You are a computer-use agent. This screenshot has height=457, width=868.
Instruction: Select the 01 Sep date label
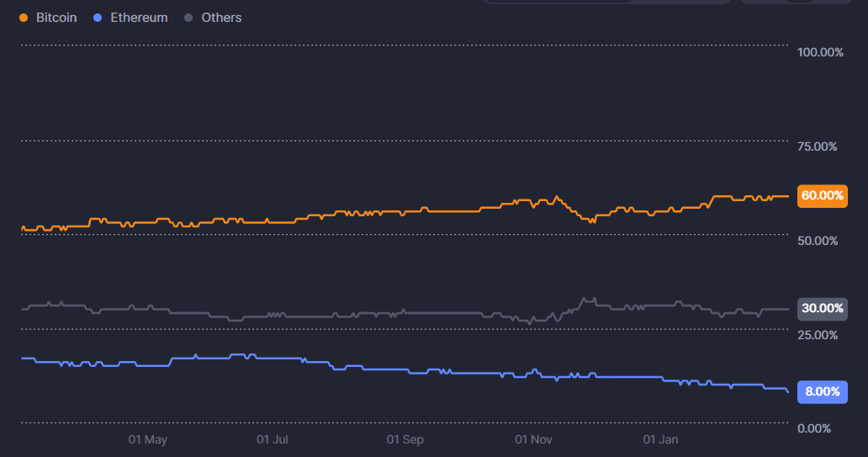click(405, 439)
